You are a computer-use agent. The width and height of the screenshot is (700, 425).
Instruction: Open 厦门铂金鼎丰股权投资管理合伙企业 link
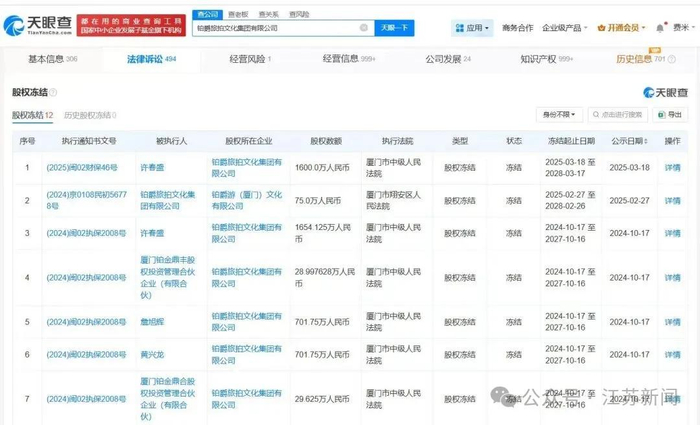tap(167, 277)
